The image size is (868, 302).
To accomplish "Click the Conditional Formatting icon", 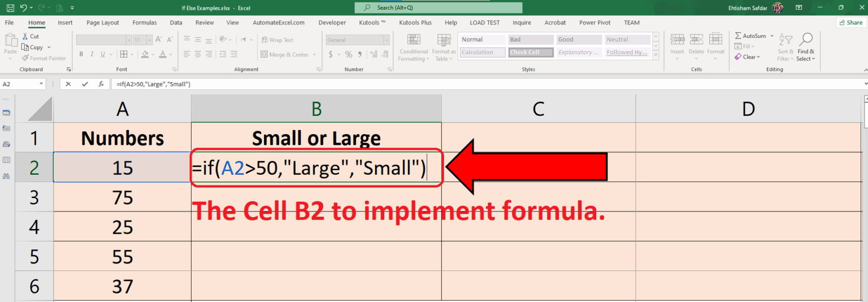I will tap(414, 40).
